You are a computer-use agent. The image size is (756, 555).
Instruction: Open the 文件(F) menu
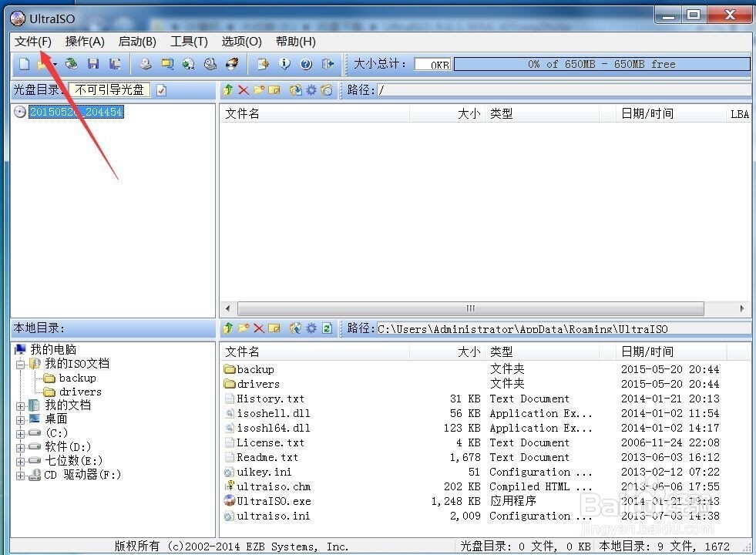click(x=33, y=42)
